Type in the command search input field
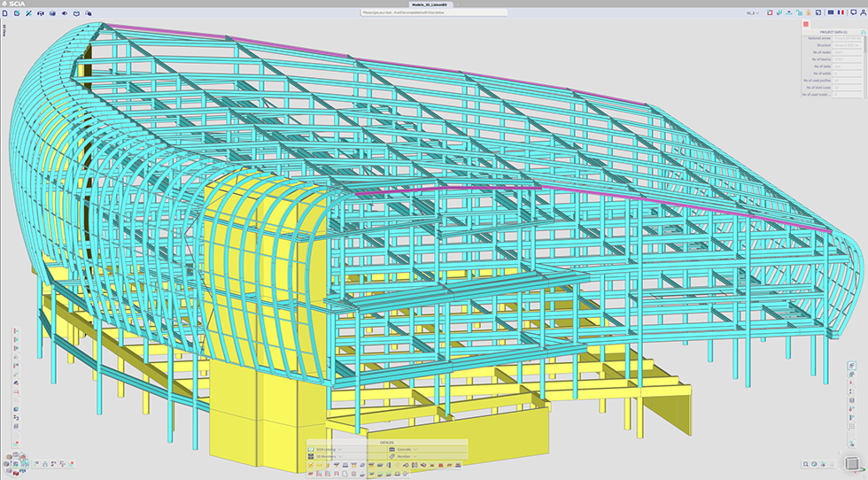The width and height of the screenshot is (868, 480). coord(434,13)
